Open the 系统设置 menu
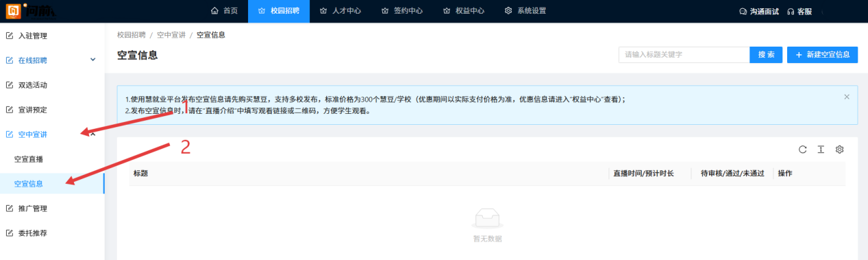This screenshot has height=260, width=868. (x=525, y=11)
